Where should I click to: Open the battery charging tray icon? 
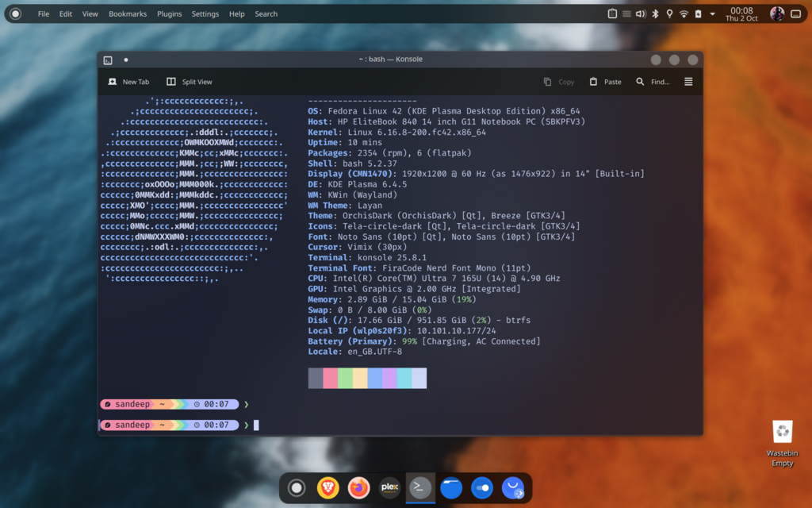(698, 14)
